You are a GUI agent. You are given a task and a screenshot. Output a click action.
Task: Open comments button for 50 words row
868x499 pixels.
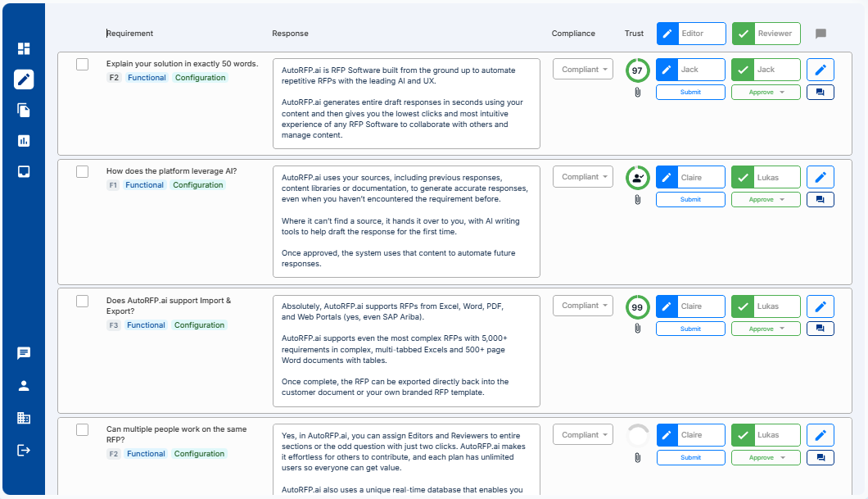pos(821,93)
